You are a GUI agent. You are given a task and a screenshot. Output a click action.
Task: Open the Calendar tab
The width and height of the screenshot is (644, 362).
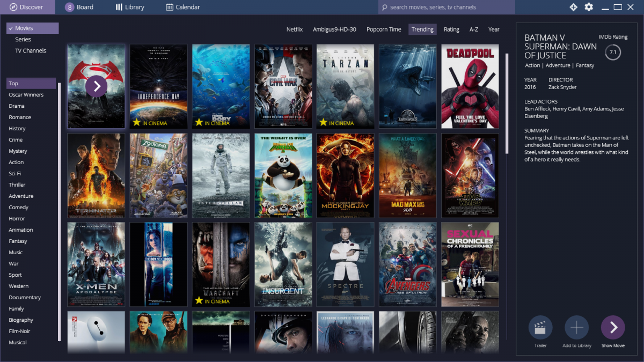tap(183, 7)
